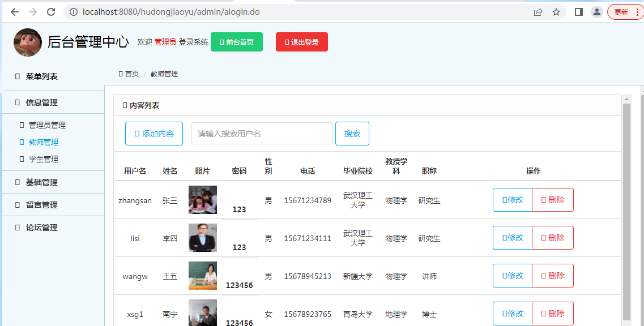Image resolution: width=644 pixels, height=326 pixels.
Task: Reload the page with refresh icon
Action: pyautogui.click(x=51, y=12)
